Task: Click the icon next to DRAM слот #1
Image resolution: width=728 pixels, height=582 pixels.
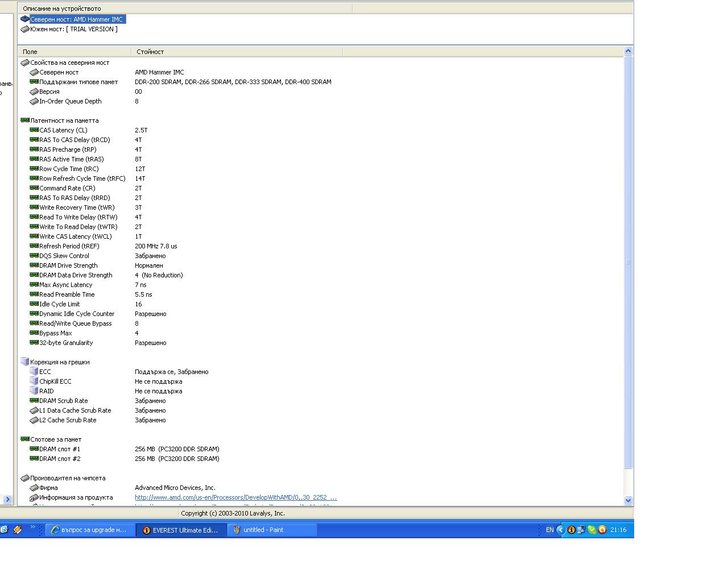Action: 34,449
